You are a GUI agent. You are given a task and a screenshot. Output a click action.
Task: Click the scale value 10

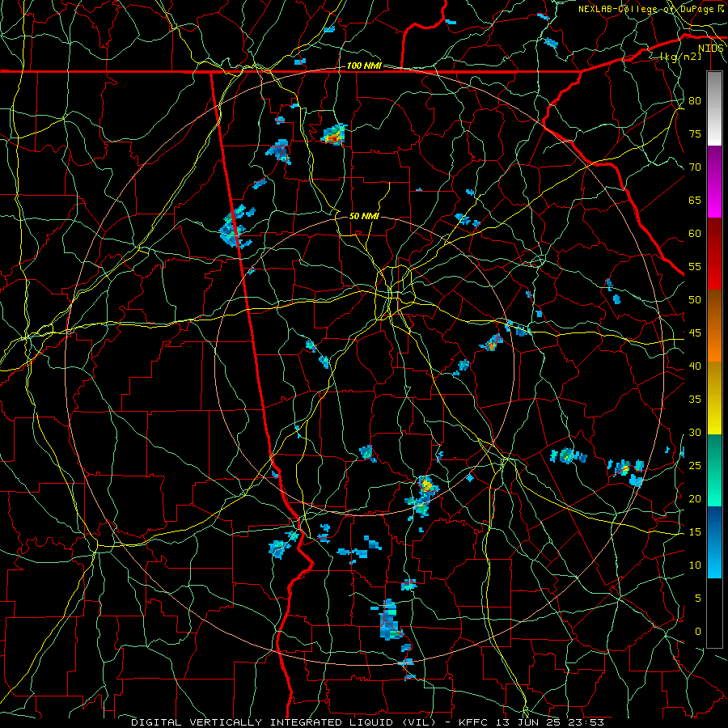[695, 565]
